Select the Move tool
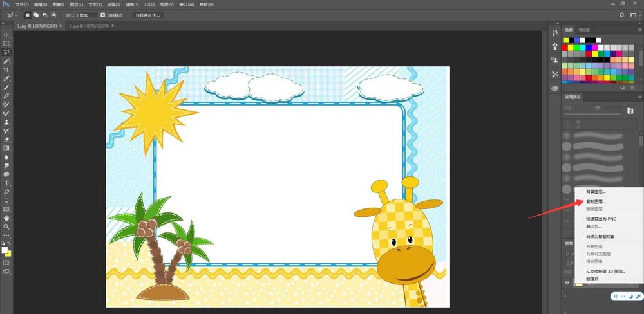Screen dimensions: 644x314 6,35
